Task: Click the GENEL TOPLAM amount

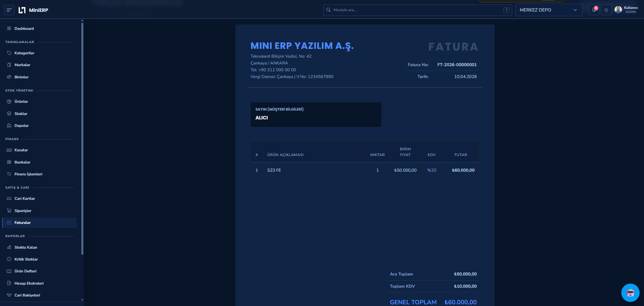Action: (460, 302)
